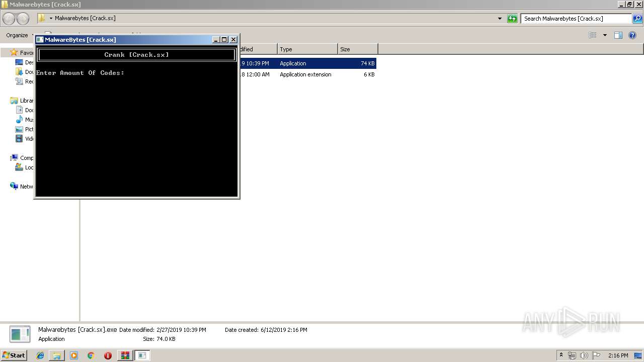
Task: Open the address bar history dropdown
Action: [500, 19]
